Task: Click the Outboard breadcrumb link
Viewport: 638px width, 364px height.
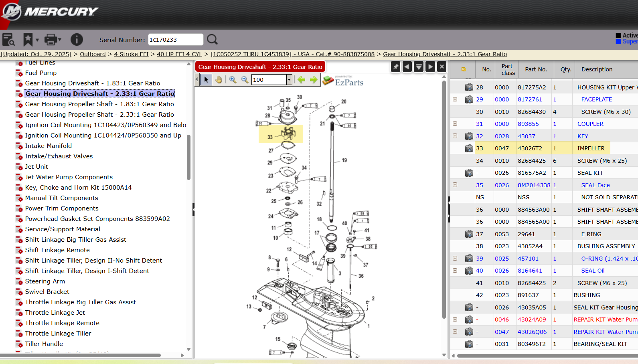Action: click(93, 54)
